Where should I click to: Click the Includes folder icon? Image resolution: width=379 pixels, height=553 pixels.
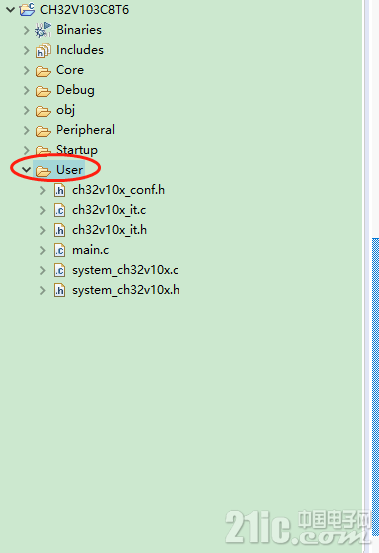43,50
